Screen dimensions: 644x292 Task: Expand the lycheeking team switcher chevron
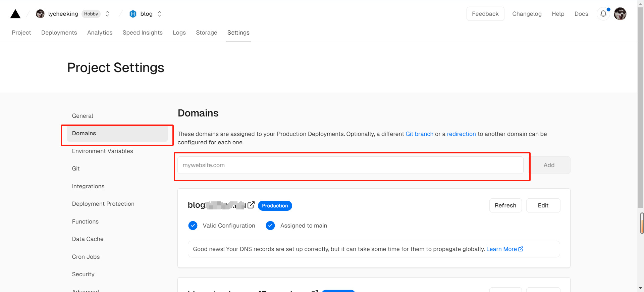pyautogui.click(x=107, y=14)
